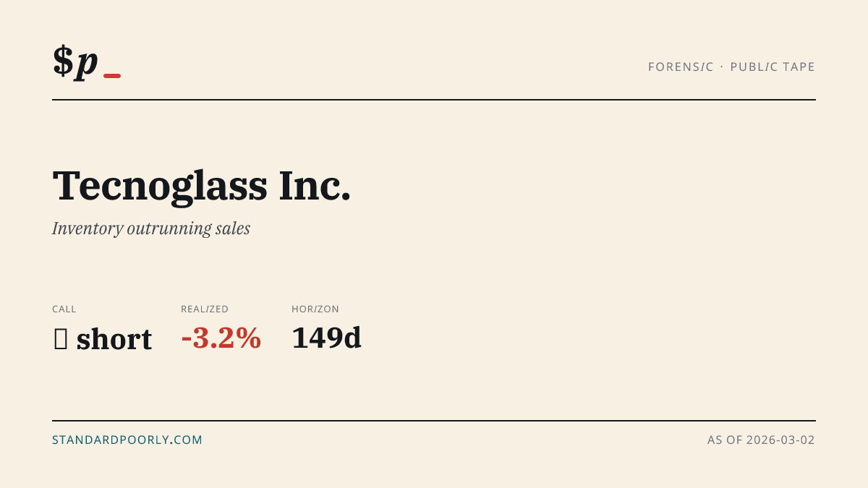Click the 'short' call value
Screen dimensions: 868x488
(114, 339)
